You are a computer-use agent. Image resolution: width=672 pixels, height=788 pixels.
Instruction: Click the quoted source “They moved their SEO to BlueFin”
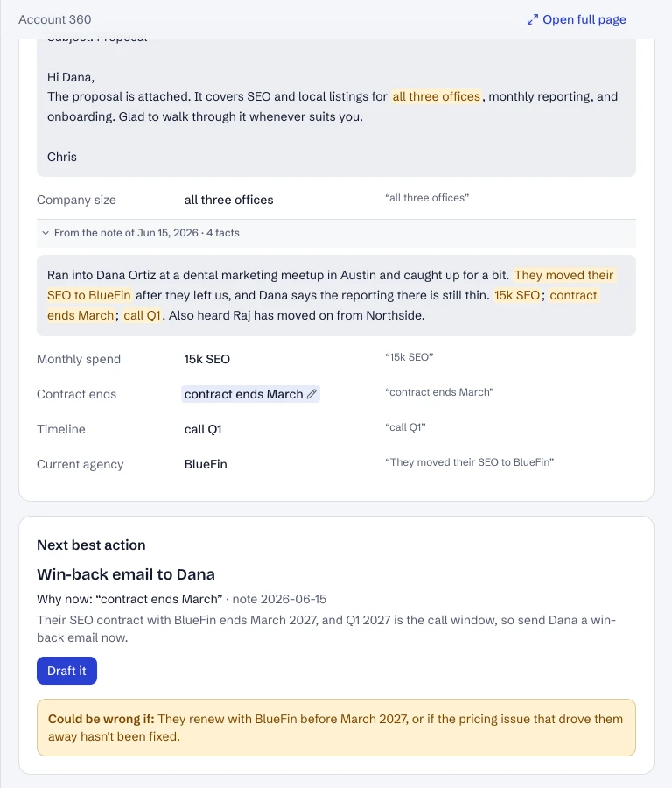click(470, 462)
